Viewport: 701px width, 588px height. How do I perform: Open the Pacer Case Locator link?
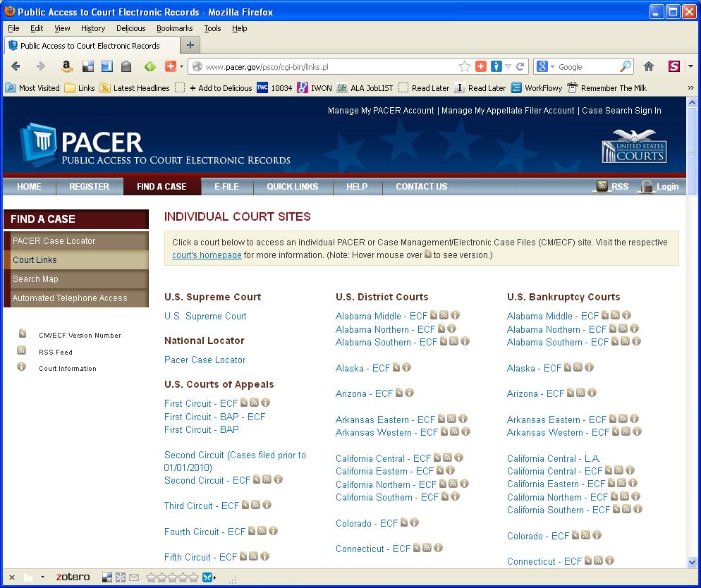(205, 360)
